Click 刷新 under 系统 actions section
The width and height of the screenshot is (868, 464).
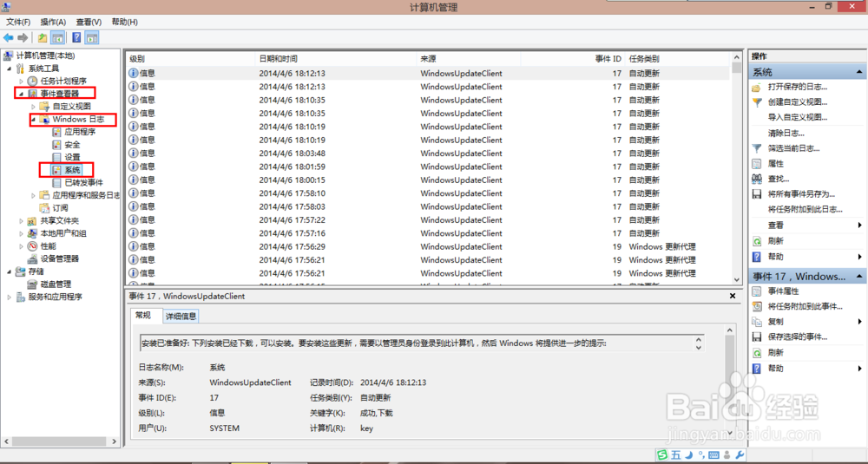[775, 241]
